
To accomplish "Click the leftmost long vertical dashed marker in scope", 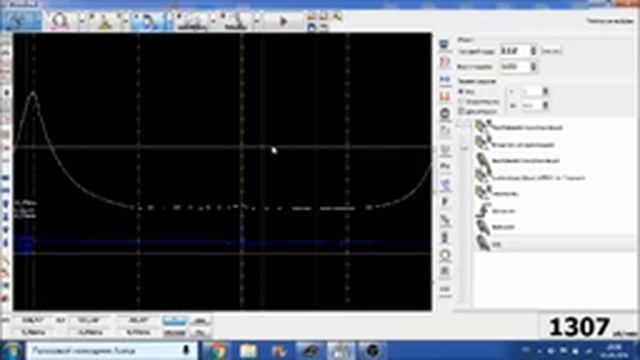I will pos(138,171).
